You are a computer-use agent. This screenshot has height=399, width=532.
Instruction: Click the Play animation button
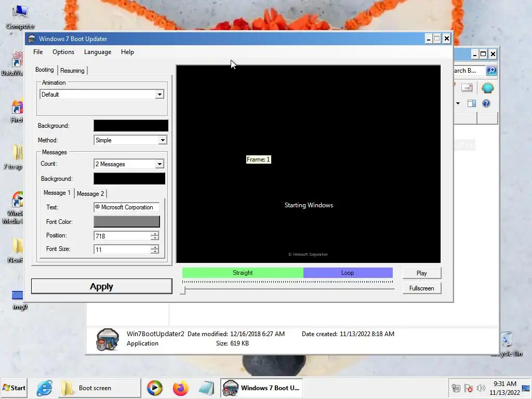(422, 273)
